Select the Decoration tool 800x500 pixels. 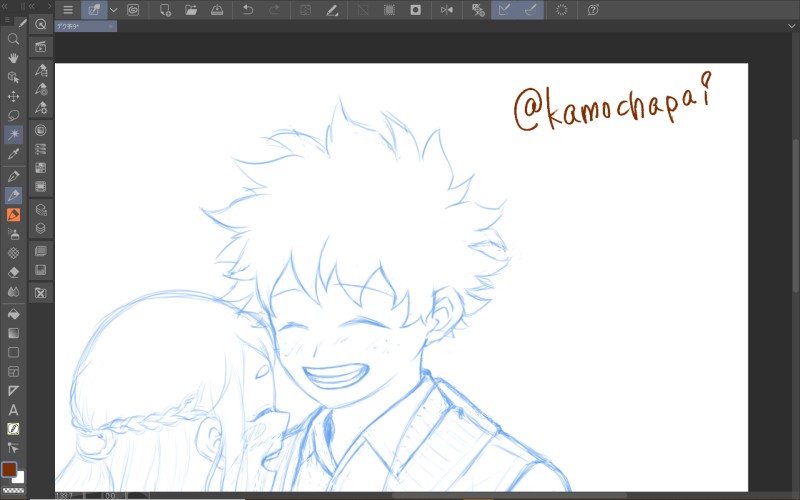click(13, 253)
